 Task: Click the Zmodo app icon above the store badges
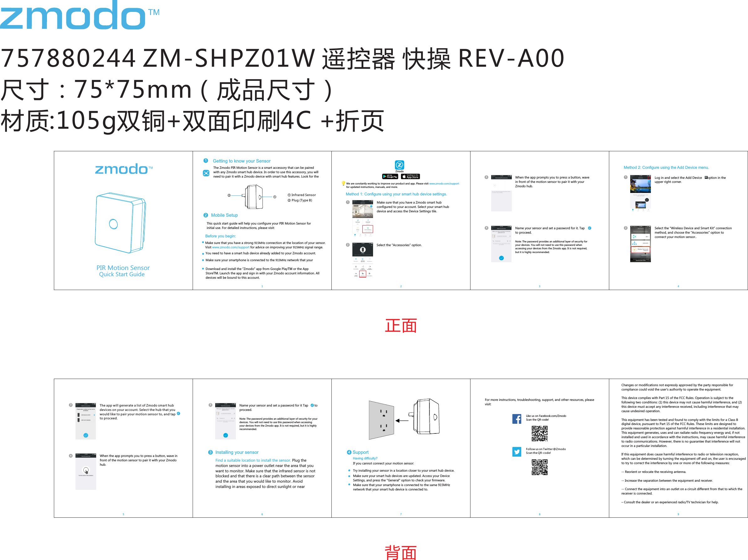(400, 165)
